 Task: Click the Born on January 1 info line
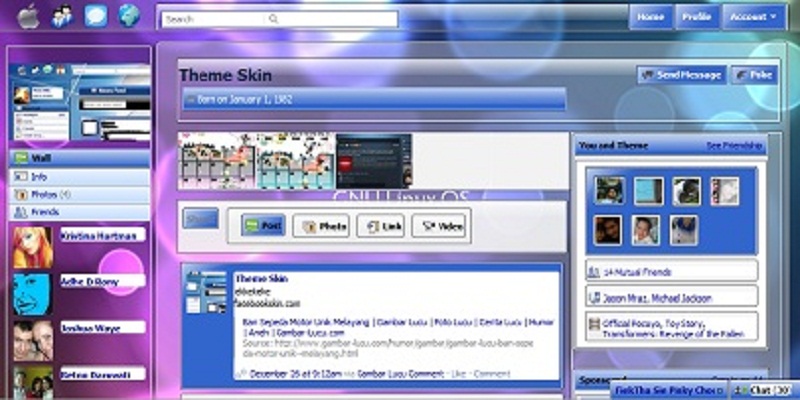pyautogui.click(x=374, y=99)
